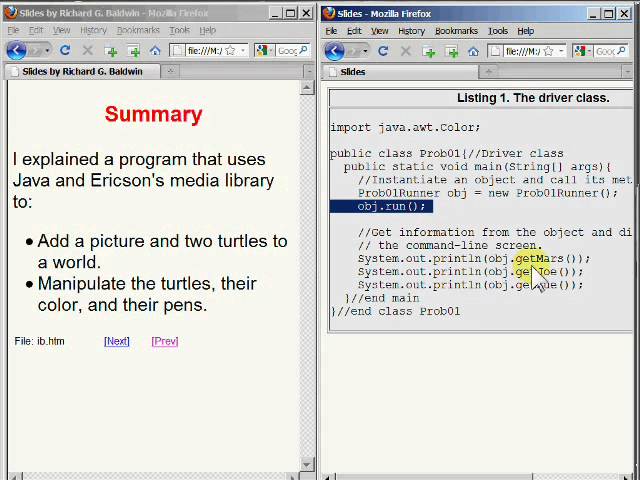Open File menu in left window
The height and width of the screenshot is (480, 640).
tap(13, 30)
